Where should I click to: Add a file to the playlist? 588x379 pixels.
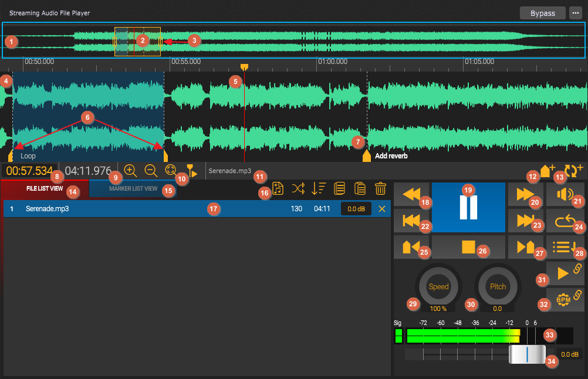pyautogui.click(x=278, y=188)
